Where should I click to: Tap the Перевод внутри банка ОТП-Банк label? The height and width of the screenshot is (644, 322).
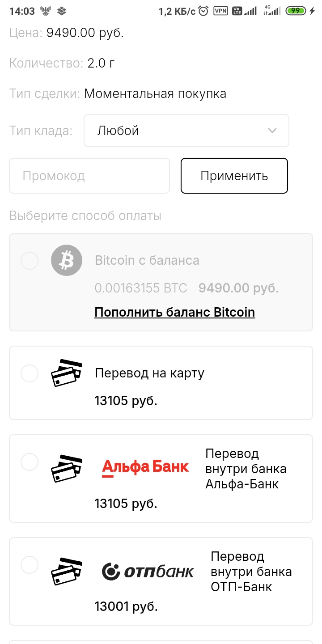pyautogui.click(x=251, y=571)
